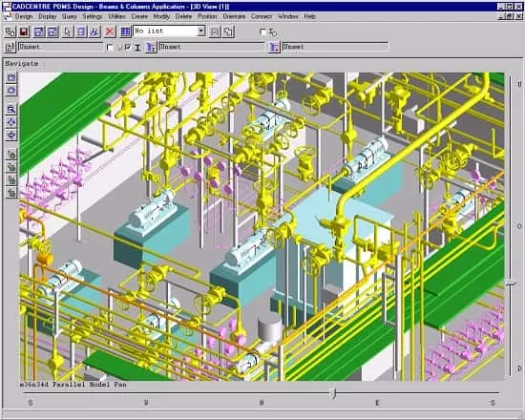This screenshot has height=420, width=525.
Task: Click the blue icon before the last Unset field
Action: [274, 47]
